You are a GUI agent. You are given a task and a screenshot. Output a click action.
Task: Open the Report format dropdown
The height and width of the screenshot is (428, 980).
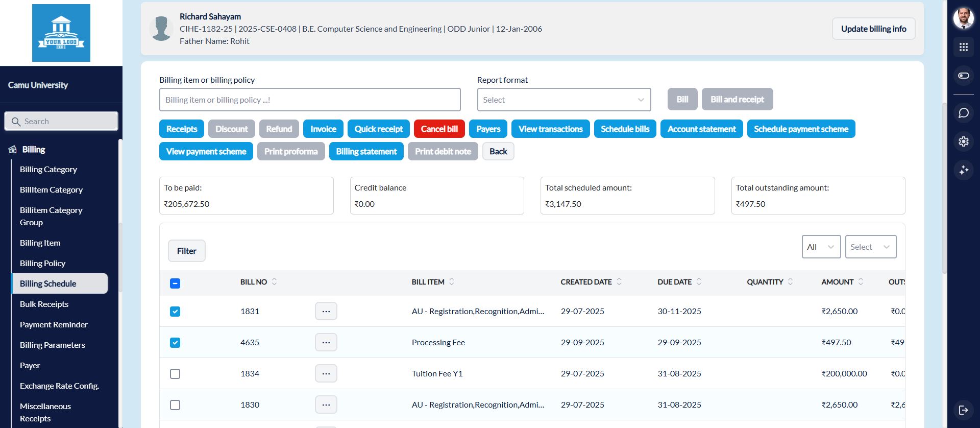564,100
